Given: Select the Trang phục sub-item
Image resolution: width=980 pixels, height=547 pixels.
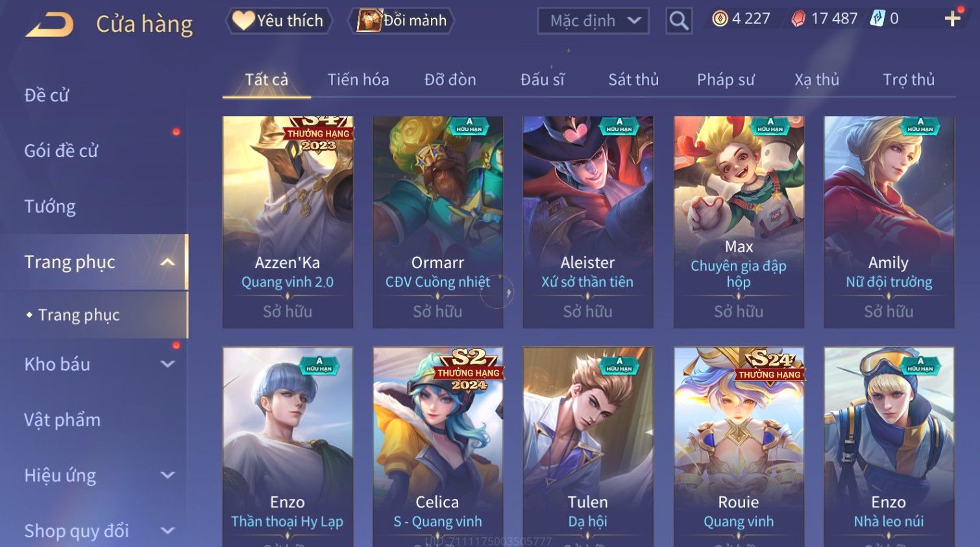Looking at the screenshot, I should (79, 315).
